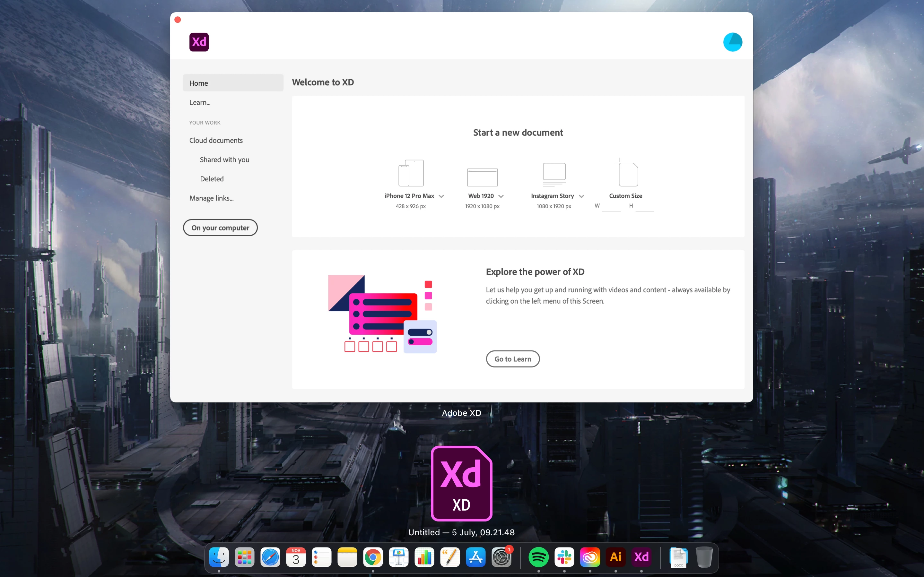
Task: Expand the iPhone 12 Pro Max size dropdown
Action: [x=441, y=196]
